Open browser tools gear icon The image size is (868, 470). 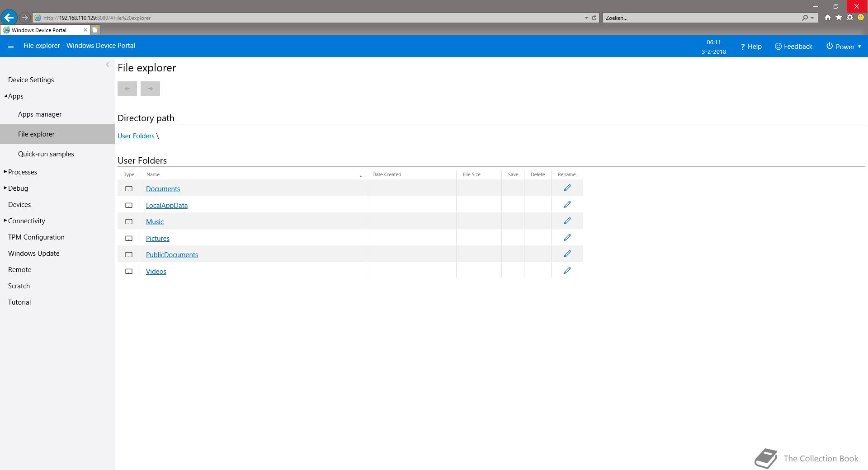(850, 18)
